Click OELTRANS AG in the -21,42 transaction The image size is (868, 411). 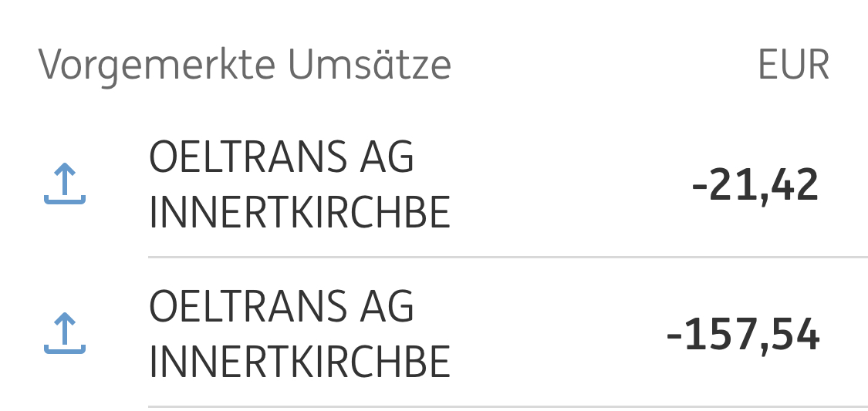281,158
